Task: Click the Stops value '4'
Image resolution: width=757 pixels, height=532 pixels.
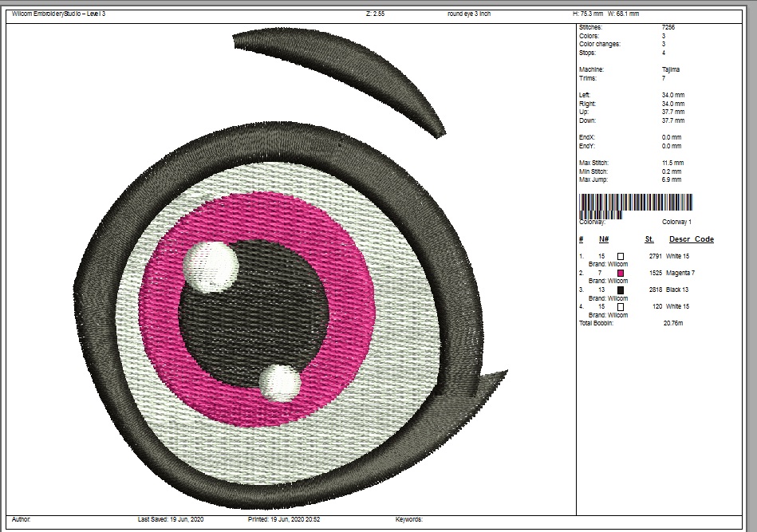Action: 664,53
